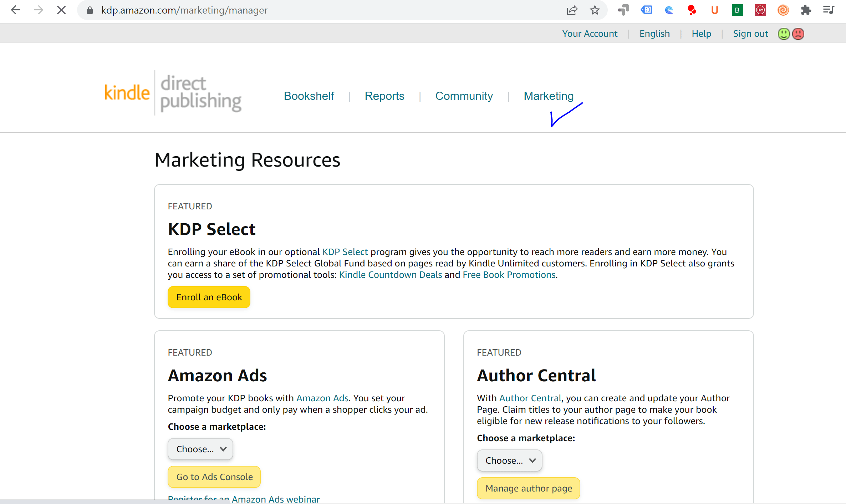This screenshot has height=504, width=846.
Task: Click the Enroll an eBook button
Action: tap(209, 297)
